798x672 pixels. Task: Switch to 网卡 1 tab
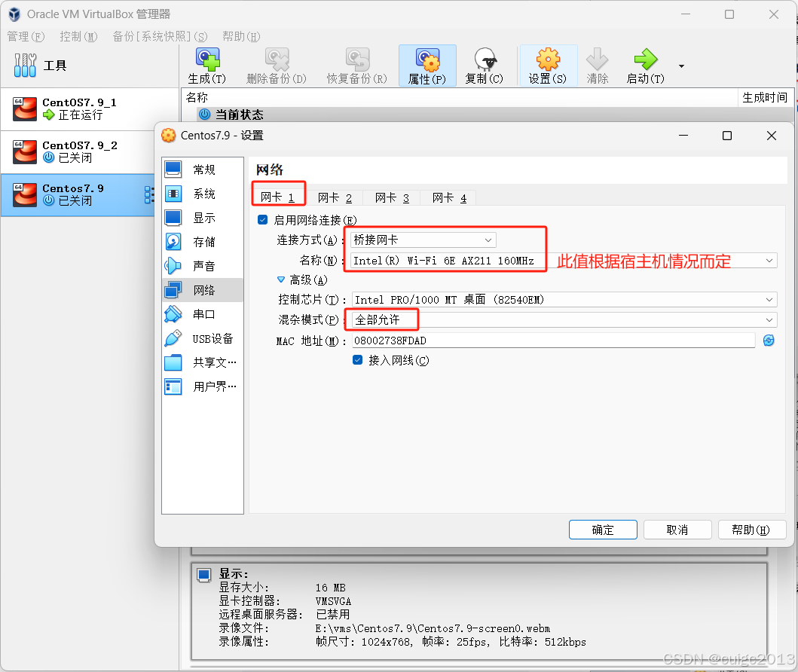click(x=278, y=197)
